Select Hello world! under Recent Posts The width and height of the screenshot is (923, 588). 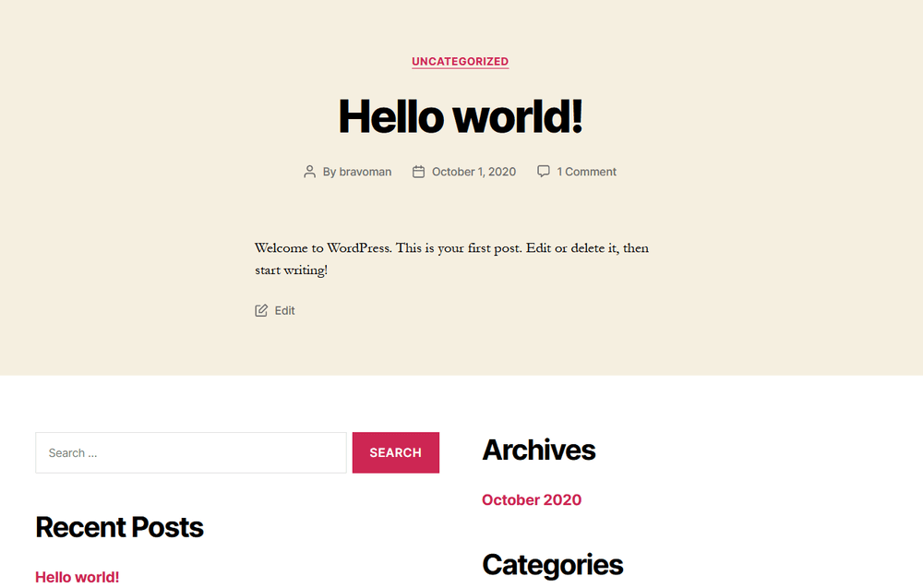point(78,577)
